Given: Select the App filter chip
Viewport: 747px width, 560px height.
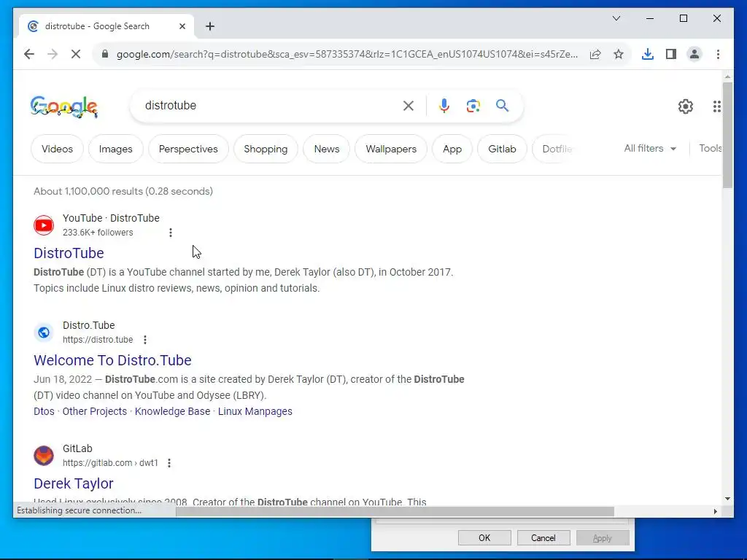Looking at the screenshot, I should pyautogui.click(x=452, y=149).
